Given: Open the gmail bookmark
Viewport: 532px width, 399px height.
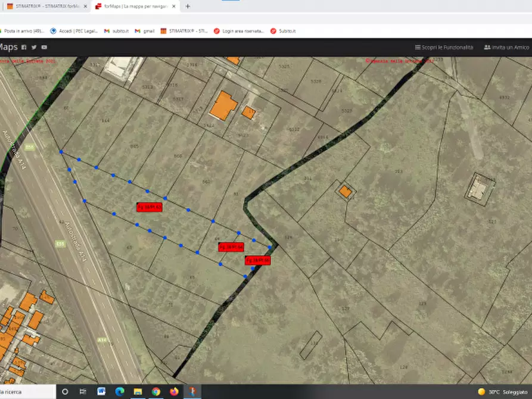Looking at the screenshot, I should click(145, 31).
